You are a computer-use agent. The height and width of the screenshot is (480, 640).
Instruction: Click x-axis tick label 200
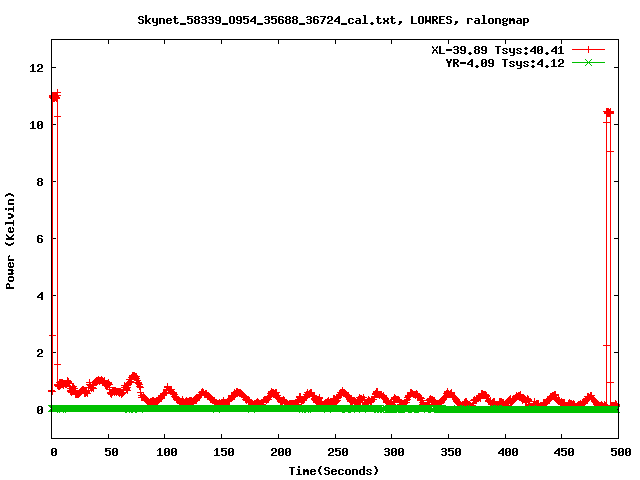(x=280, y=452)
